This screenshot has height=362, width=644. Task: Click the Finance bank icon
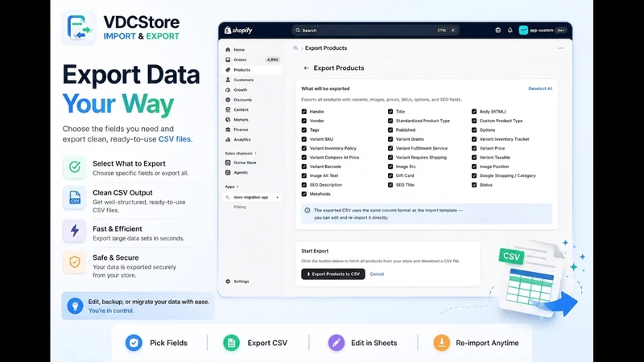click(x=228, y=130)
